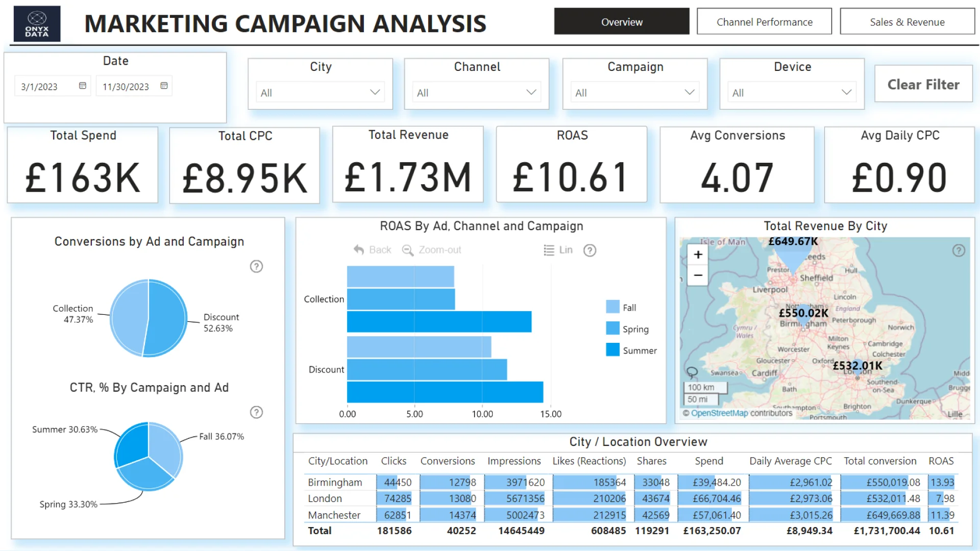The width and height of the screenshot is (980, 551).
Task: Click the ROAS £10.61 card
Action: point(572,164)
